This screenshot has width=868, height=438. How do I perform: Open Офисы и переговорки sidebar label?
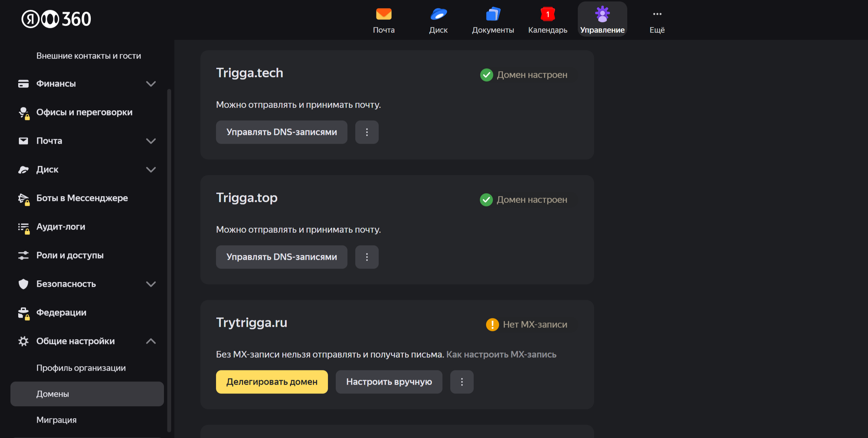click(84, 112)
